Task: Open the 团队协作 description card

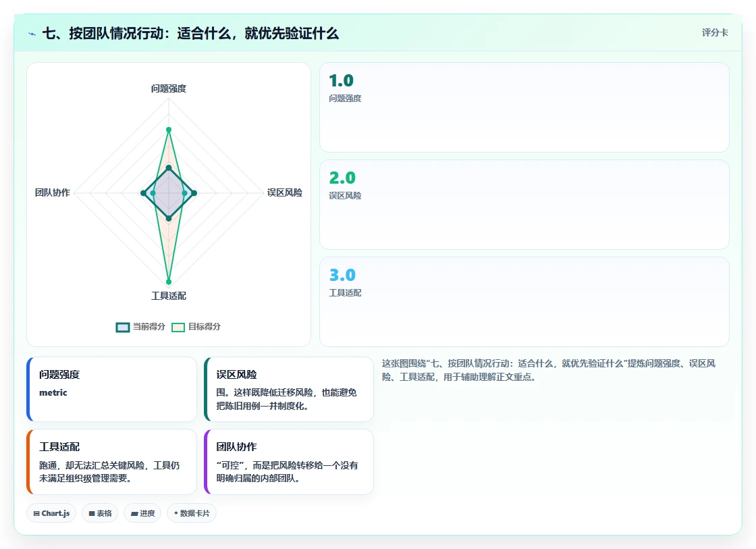Action: point(289,462)
